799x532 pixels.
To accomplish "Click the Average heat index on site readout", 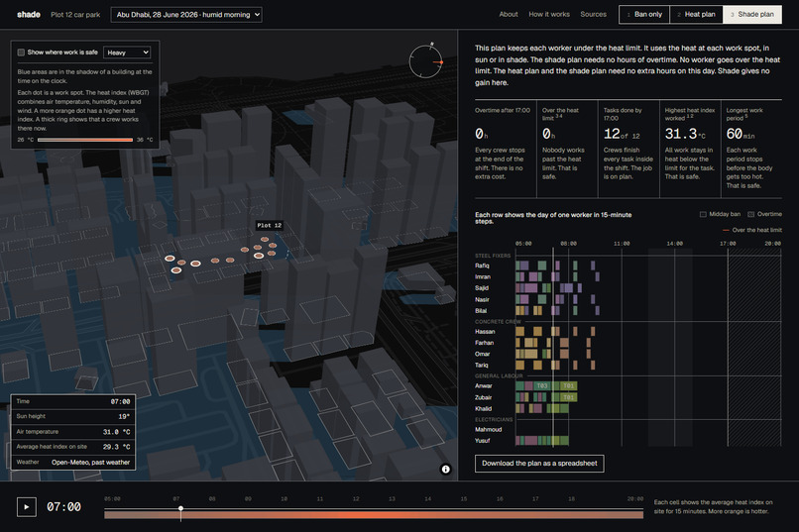I will pyautogui.click(x=73, y=447).
